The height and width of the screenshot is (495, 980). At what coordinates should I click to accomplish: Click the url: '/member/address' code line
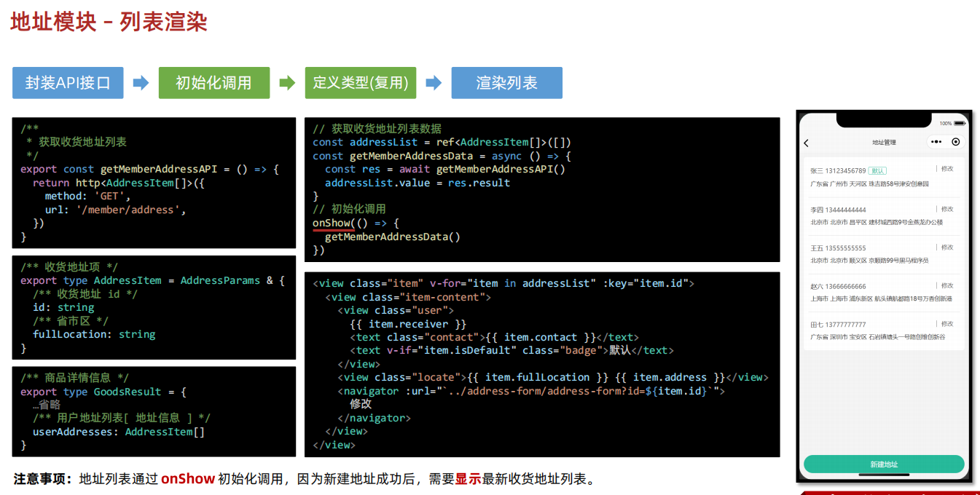[x=115, y=210]
